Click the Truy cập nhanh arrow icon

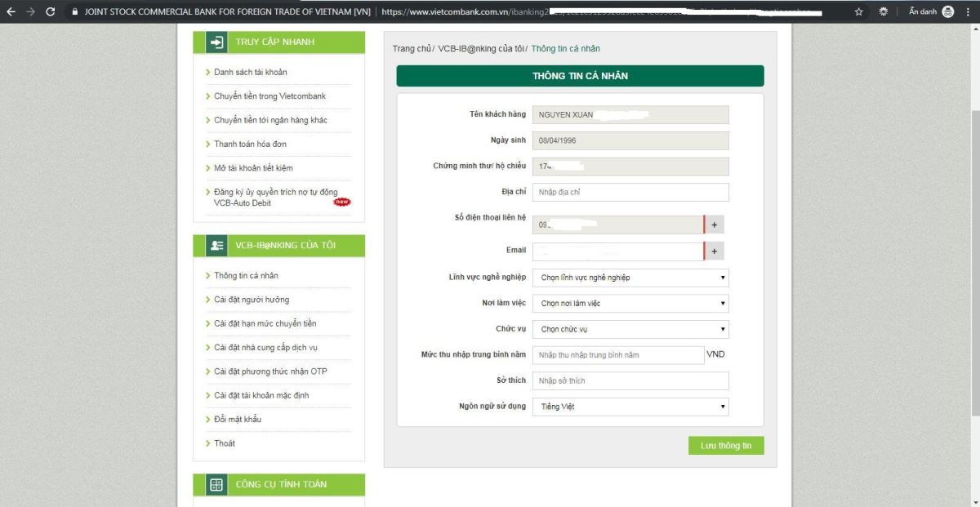[x=216, y=42]
